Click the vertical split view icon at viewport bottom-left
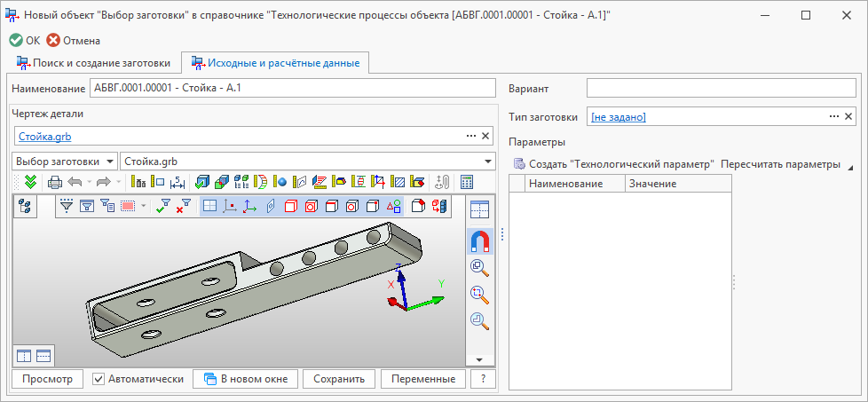 (x=24, y=356)
